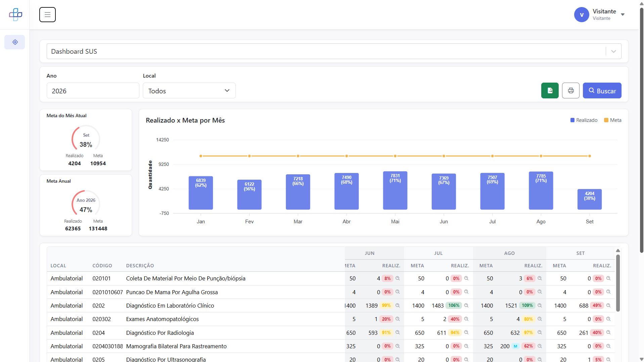This screenshot has width=644, height=362.
Task: Select the DESCRIÇÃO column header
Action: click(140, 266)
